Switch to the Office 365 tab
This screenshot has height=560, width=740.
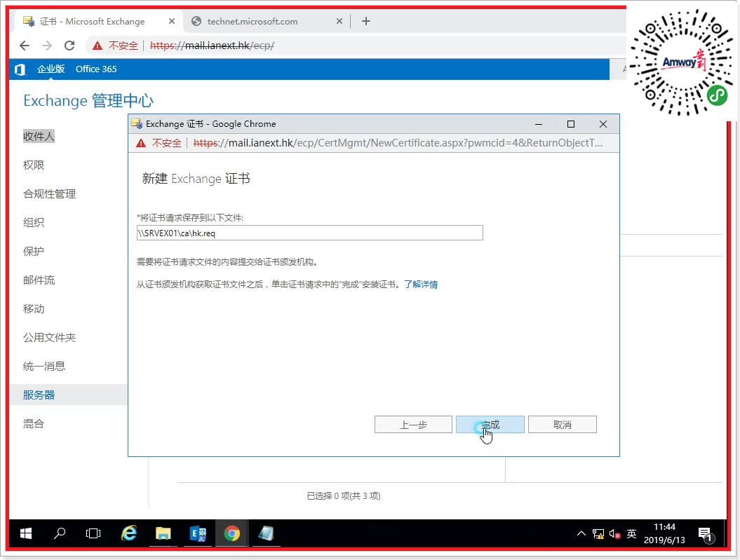[96, 69]
